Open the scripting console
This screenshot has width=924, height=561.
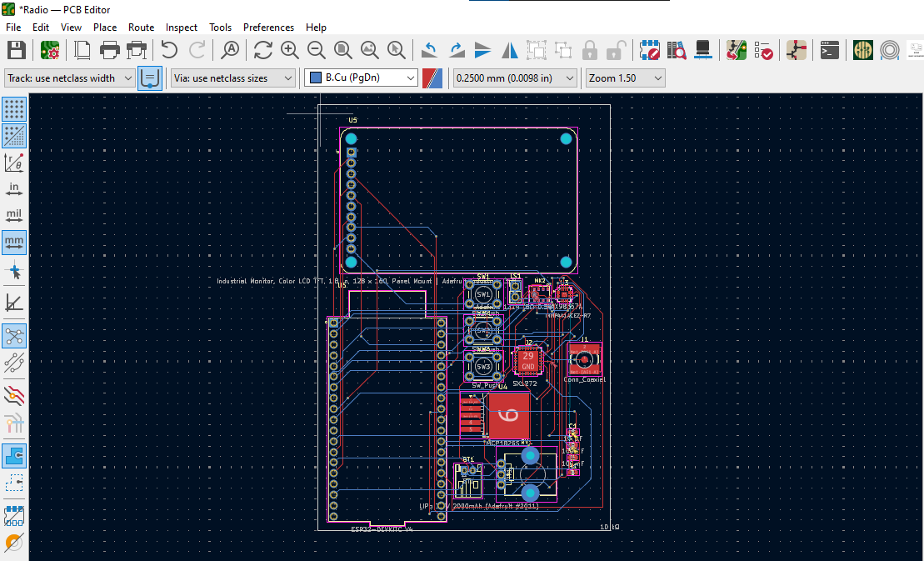830,50
